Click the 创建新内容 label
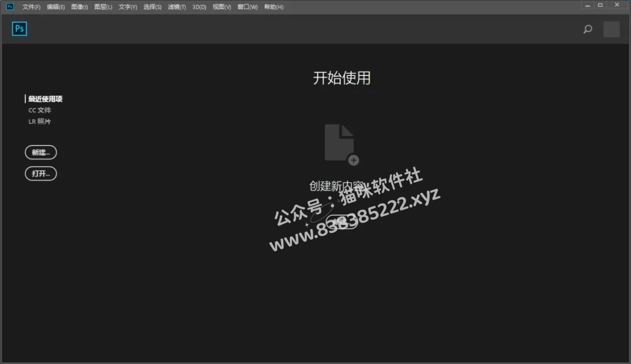The height and width of the screenshot is (364, 631). pyautogui.click(x=337, y=186)
